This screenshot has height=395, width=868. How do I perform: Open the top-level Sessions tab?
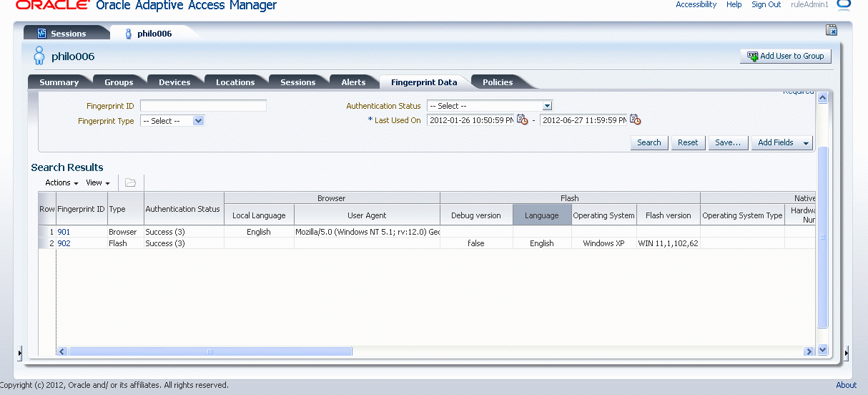(68, 34)
